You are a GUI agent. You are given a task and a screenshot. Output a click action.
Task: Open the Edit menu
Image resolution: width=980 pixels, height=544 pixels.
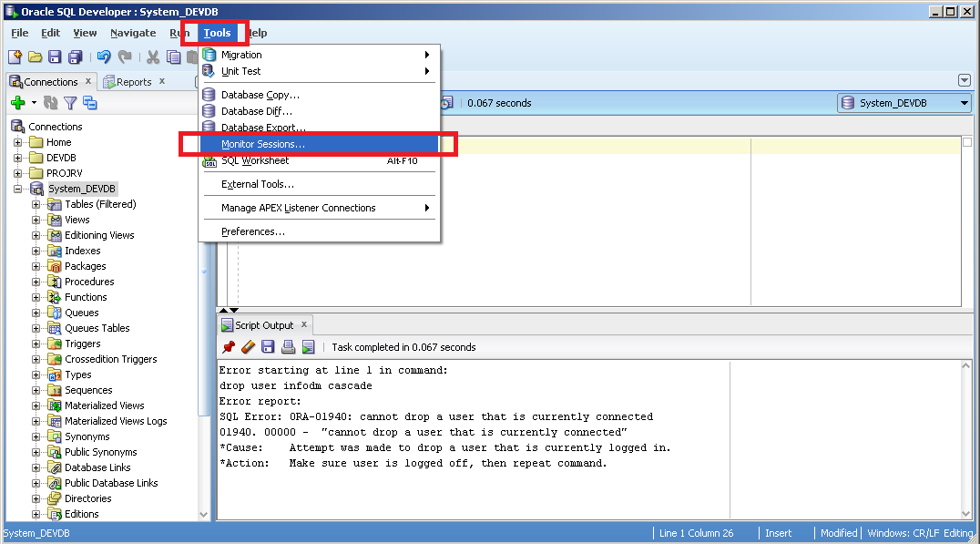click(51, 33)
